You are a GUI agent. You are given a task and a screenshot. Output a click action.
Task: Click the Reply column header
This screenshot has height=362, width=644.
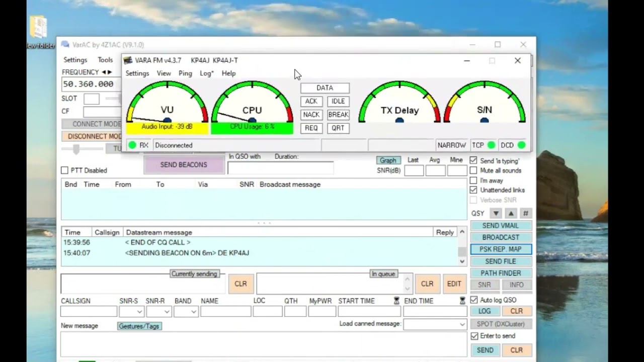pyautogui.click(x=445, y=232)
